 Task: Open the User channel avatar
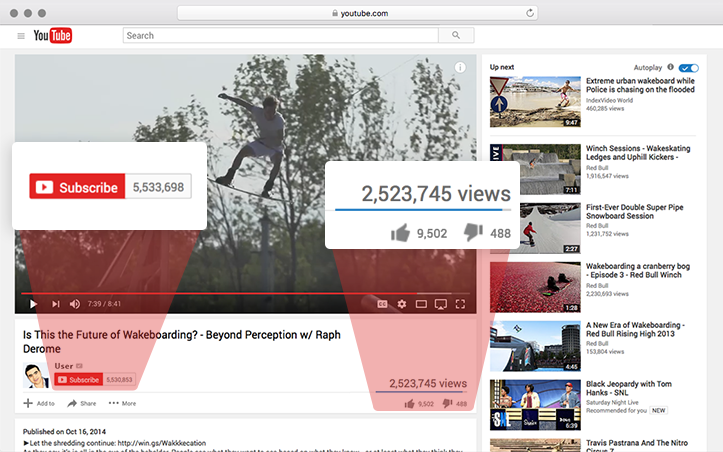tap(36, 375)
